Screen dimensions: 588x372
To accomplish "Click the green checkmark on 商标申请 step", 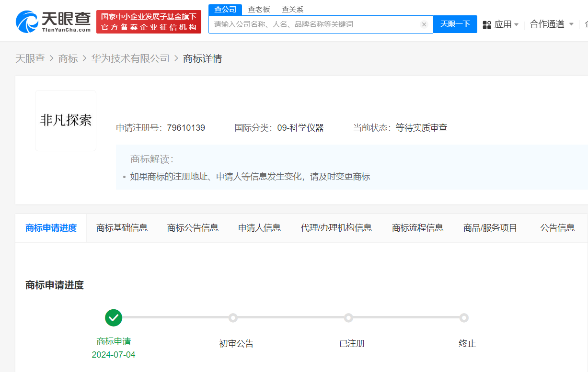I will pos(114,317).
